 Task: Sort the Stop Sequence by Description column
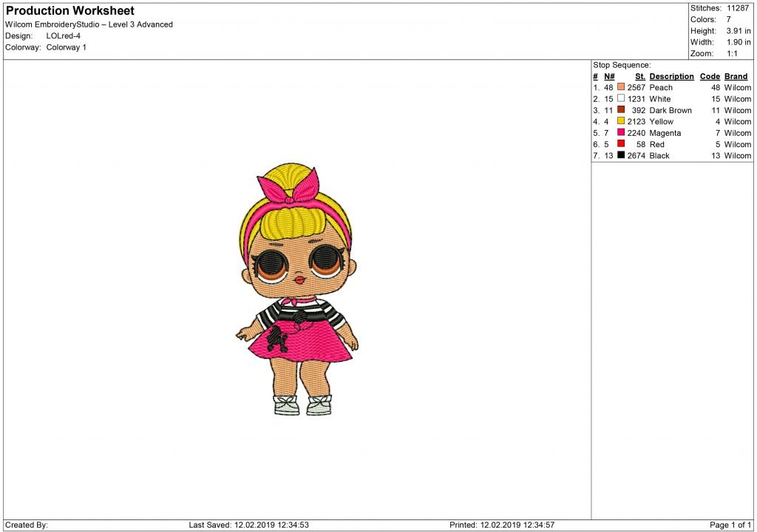(671, 76)
